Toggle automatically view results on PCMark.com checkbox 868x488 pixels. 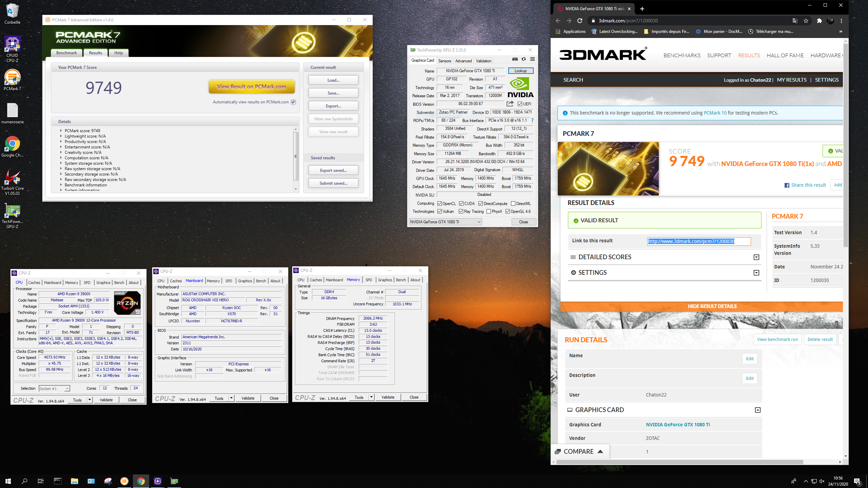[x=293, y=102]
